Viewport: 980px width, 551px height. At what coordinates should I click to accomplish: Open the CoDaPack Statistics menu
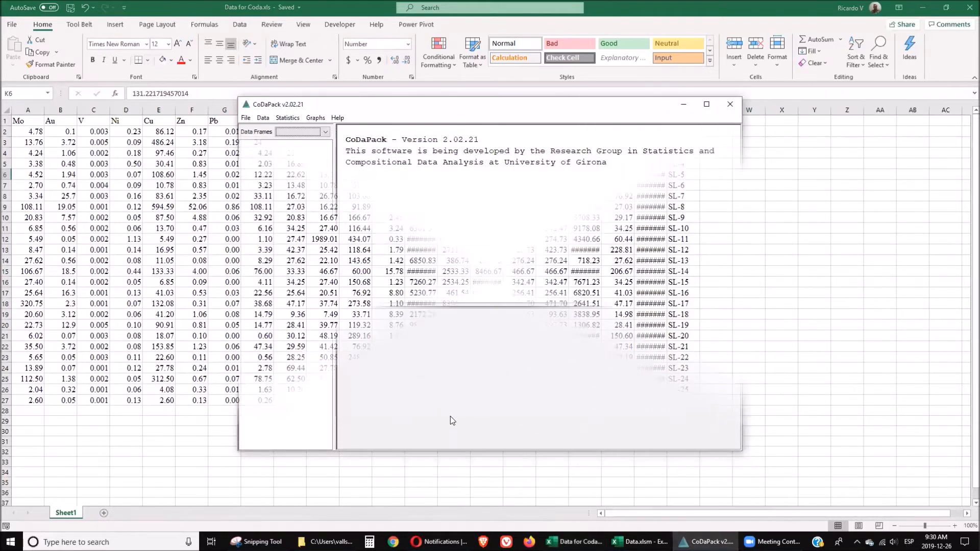pos(287,118)
